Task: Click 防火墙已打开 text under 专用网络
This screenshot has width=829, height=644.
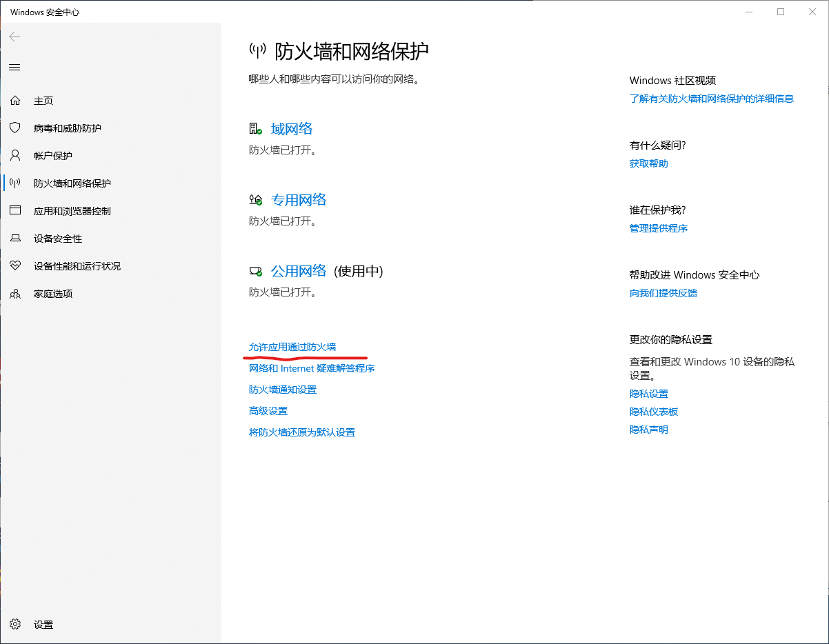Action: pos(283,221)
